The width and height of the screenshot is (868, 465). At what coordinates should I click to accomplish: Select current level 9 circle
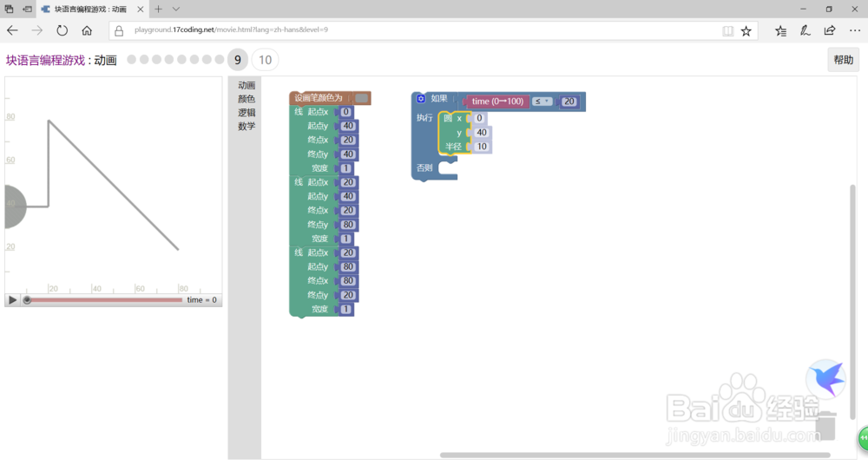pos(238,60)
